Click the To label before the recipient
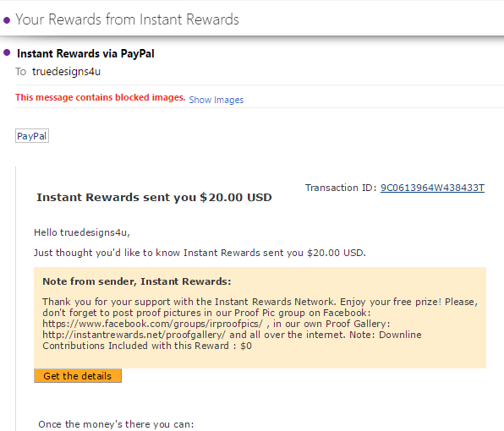504x431 pixels. click(20, 72)
